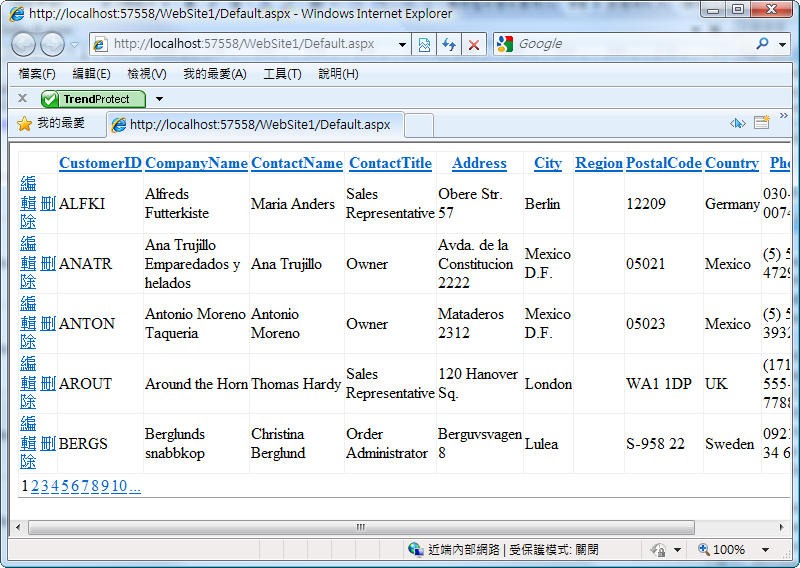
Task: Open the 工具(T) menu
Action: [282, 74]
